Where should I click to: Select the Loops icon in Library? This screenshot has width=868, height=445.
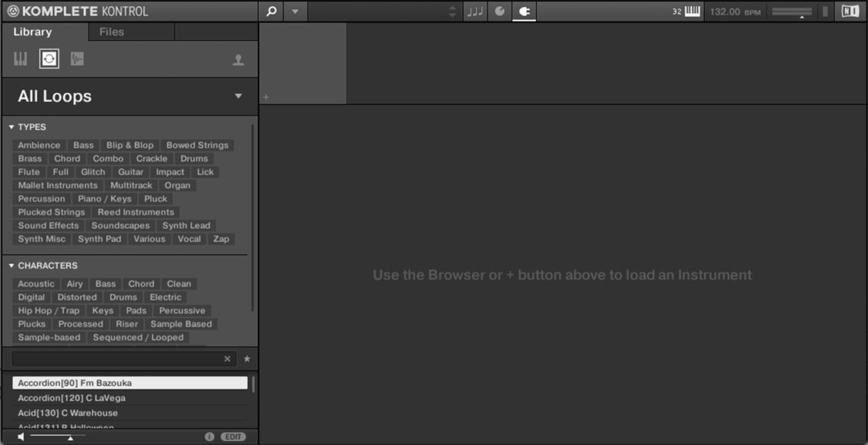click(49, 59)
